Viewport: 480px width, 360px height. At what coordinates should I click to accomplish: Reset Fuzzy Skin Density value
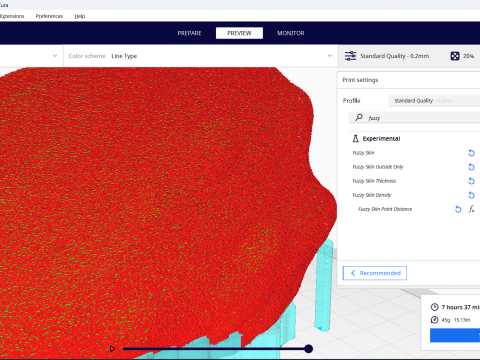point(471,195)
